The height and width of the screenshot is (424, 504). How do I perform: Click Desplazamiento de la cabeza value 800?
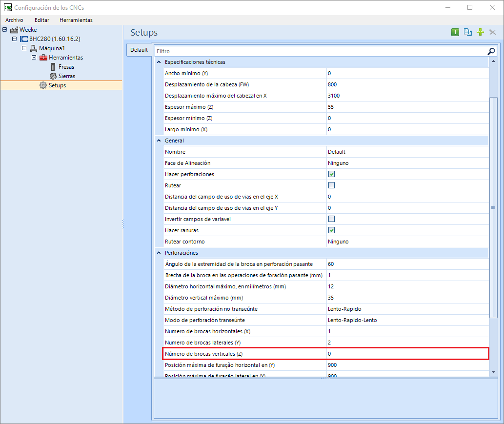pos(407,84)
